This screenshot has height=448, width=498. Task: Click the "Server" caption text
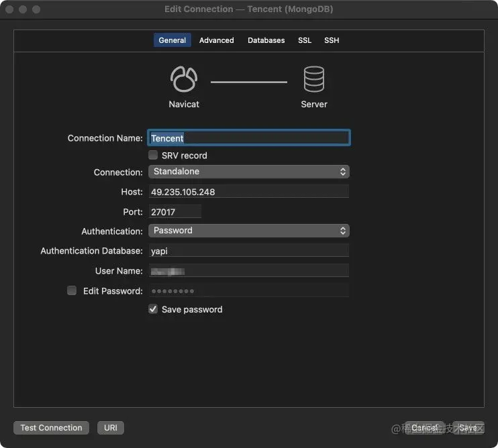(x=314, y=104)
